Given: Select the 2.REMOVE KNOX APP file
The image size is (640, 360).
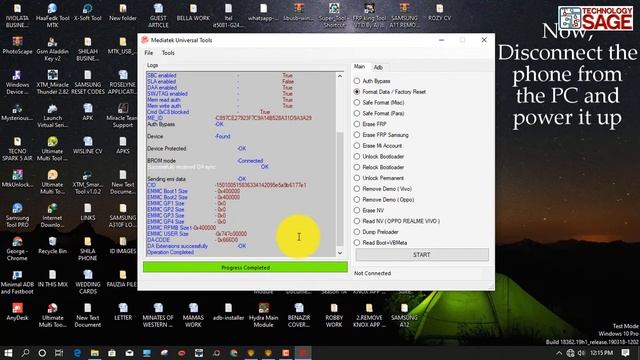Looking at the screenshot, I should point(369,315).
